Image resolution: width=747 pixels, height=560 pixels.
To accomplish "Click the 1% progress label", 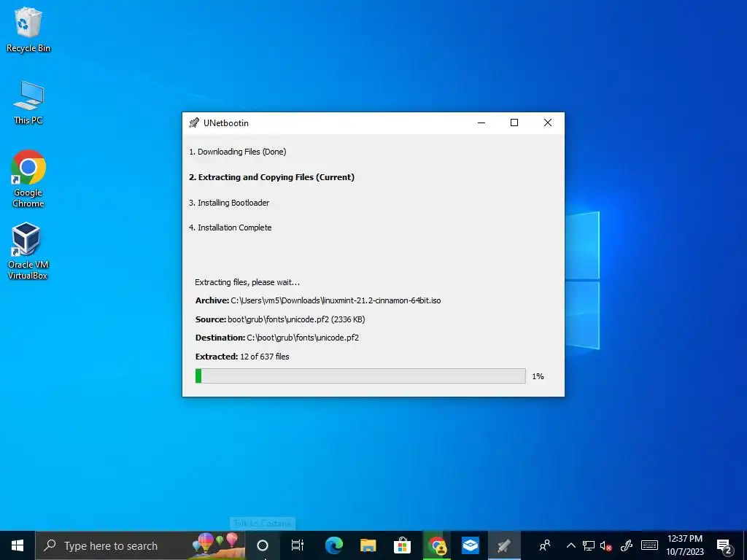I will 538,376.
